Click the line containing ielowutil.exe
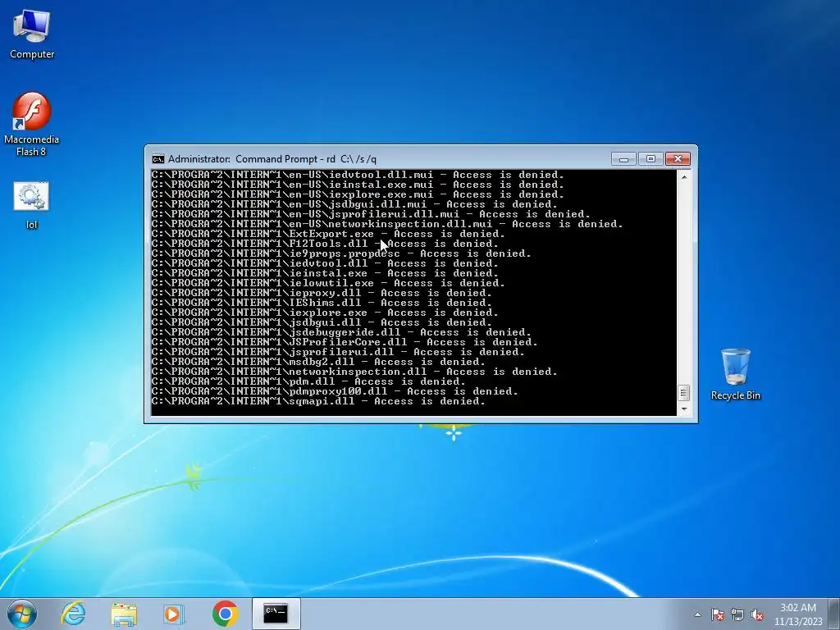The width and height of the screenshot is (840, 630). 328,283
